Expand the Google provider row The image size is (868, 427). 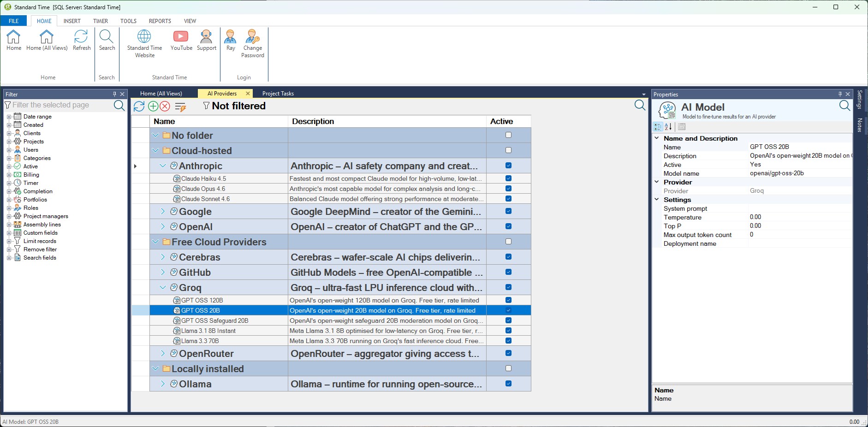(x=162, y=212)
